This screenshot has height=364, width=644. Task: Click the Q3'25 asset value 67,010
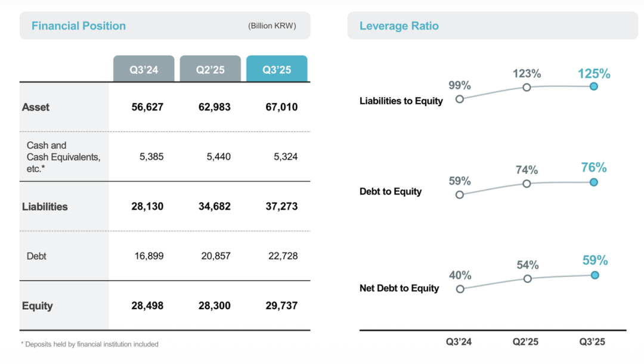[x=281, y=107]
